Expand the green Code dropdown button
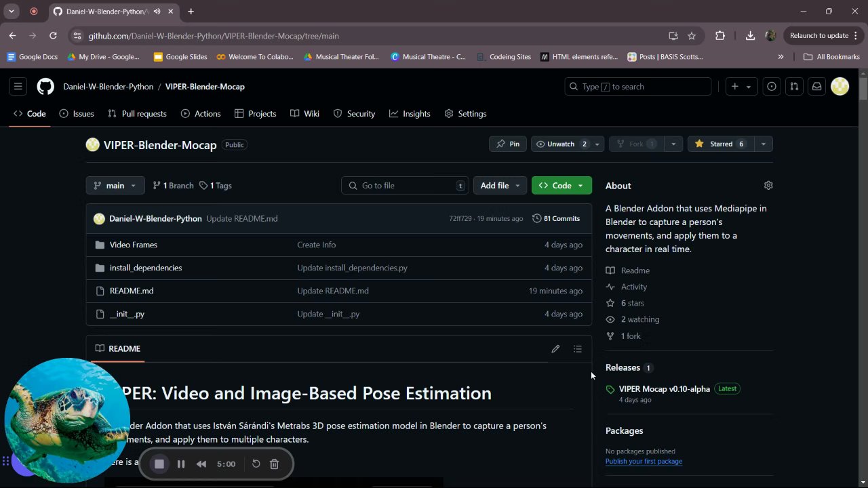 (x=561, y=186)
